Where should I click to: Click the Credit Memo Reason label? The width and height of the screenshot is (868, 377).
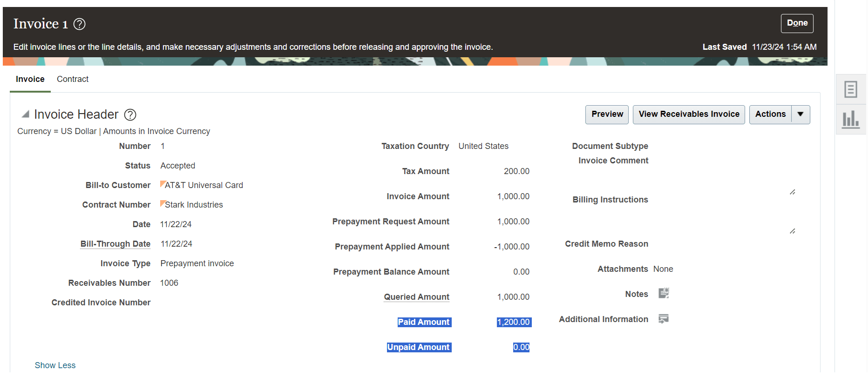(x=606, y=244)
